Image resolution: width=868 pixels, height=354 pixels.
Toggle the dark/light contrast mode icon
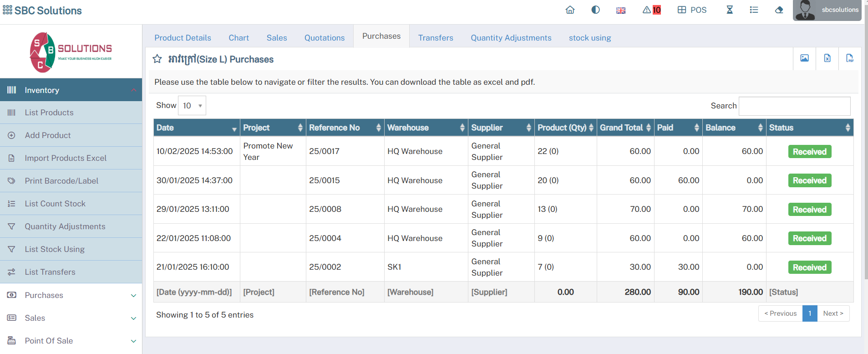595,10
